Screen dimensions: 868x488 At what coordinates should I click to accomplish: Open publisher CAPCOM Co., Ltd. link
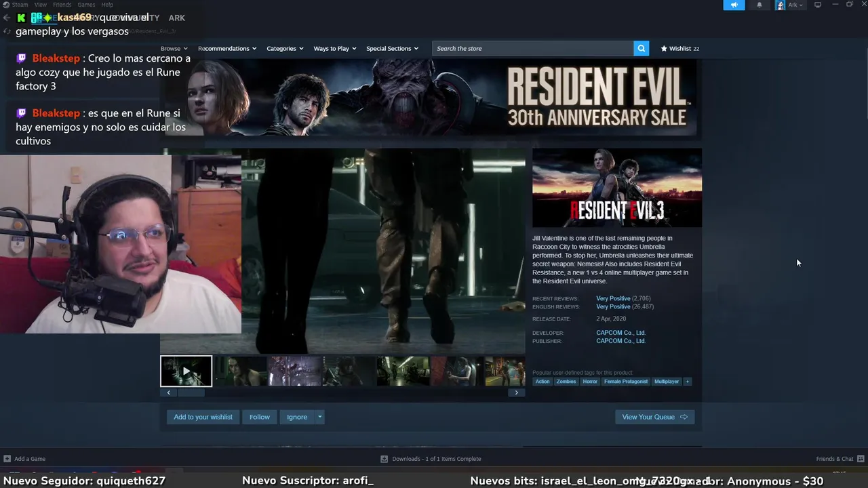coord(620,341)
